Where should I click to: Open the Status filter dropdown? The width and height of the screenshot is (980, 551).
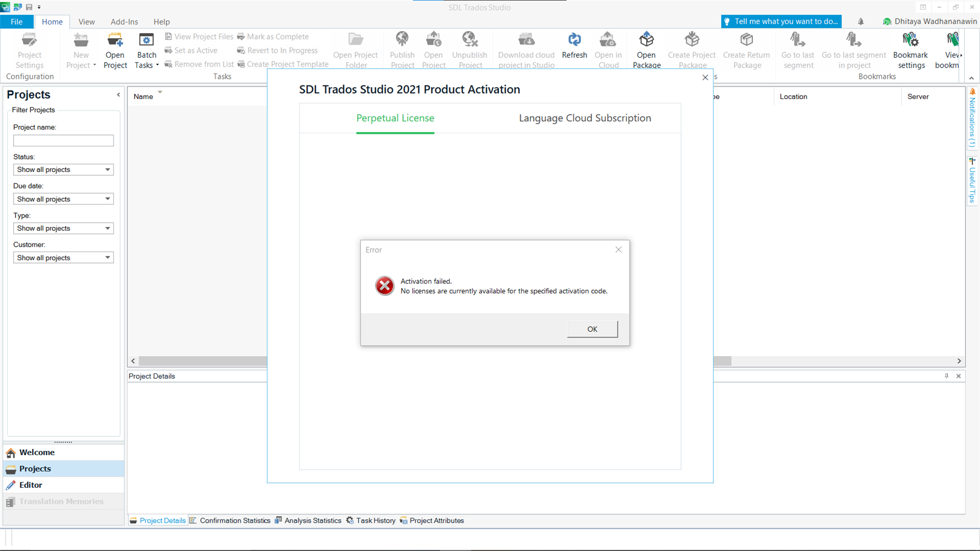click(63, 169)
